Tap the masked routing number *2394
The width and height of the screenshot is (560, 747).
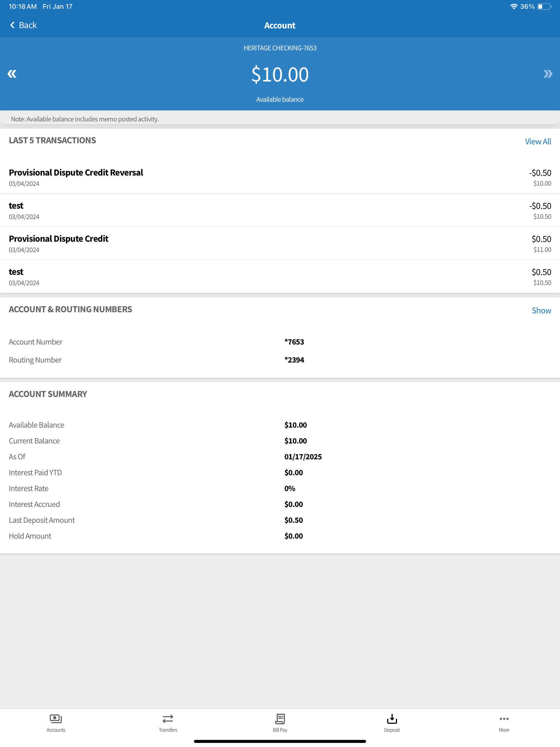coord(294,360)
